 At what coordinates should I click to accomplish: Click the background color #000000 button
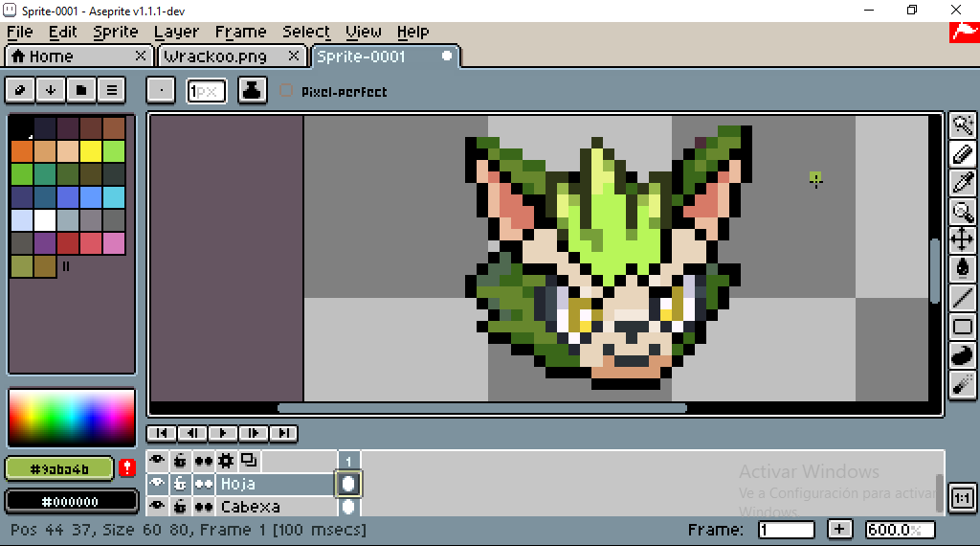71,501
